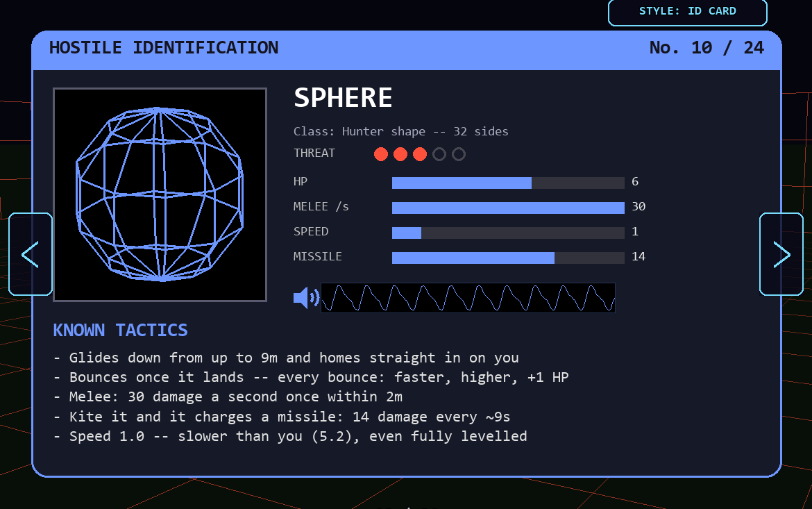Click the 'SPEED' stat label
Image resolution: width=812 pixels, height=509 pixels.
click(x=311, y=232)
